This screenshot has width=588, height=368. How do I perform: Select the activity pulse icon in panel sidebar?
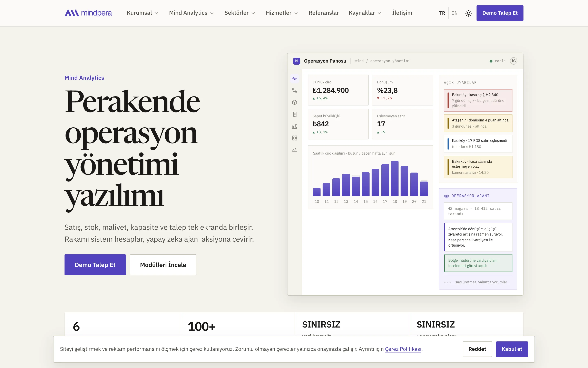[x=294, y=79]
